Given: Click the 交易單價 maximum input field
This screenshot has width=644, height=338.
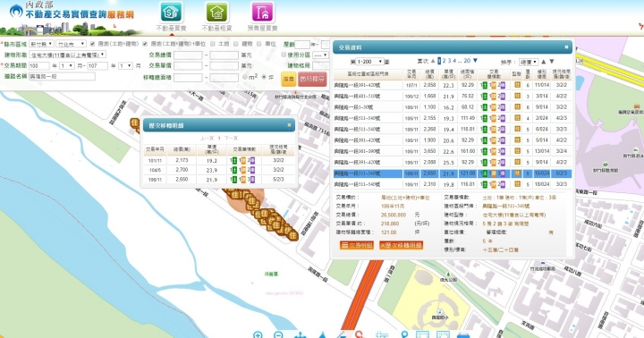Looking at the screenshot, I should 225,65.
